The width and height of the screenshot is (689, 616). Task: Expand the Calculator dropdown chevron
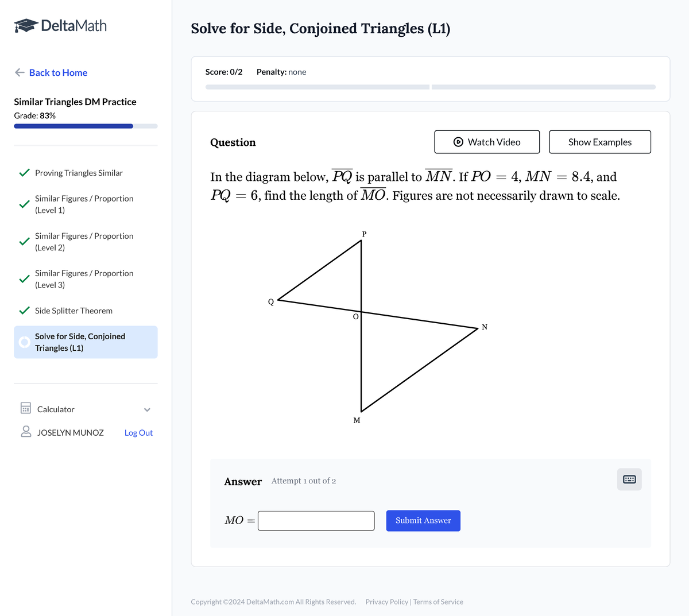[147, 409]
